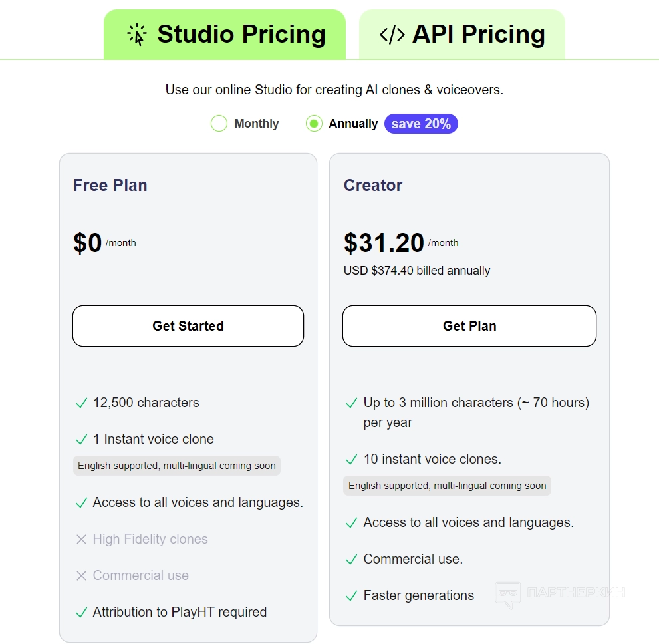Image resolution: width=659 pixels, height=644 pixels.
Task: Switch to the Studio Pricing tab
Action: pos(225,35)
